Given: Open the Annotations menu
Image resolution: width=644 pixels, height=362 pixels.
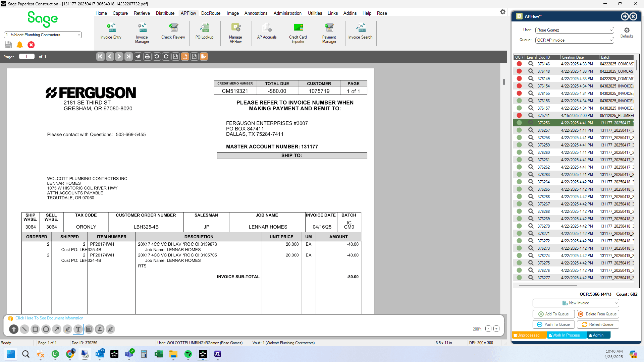Looking at the screenshot, I should click(256, 13).
